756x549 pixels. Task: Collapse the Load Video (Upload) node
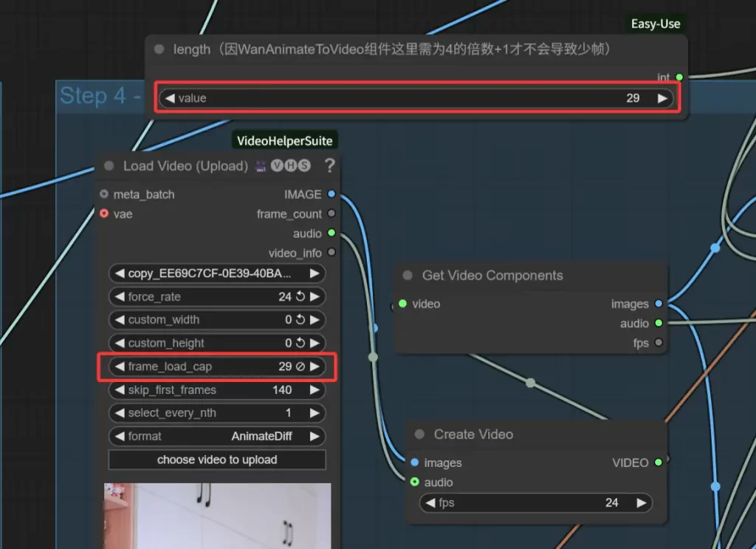click(109, 166)
